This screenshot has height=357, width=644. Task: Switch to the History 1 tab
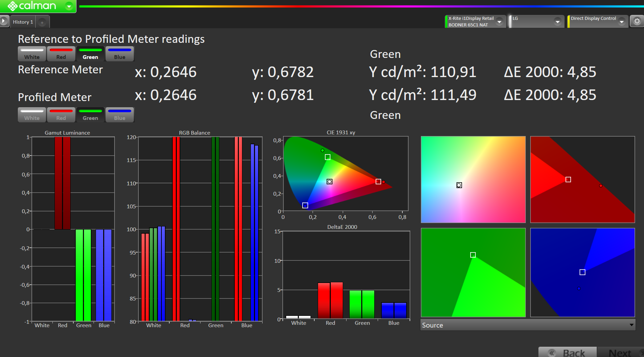click(23, 22)
